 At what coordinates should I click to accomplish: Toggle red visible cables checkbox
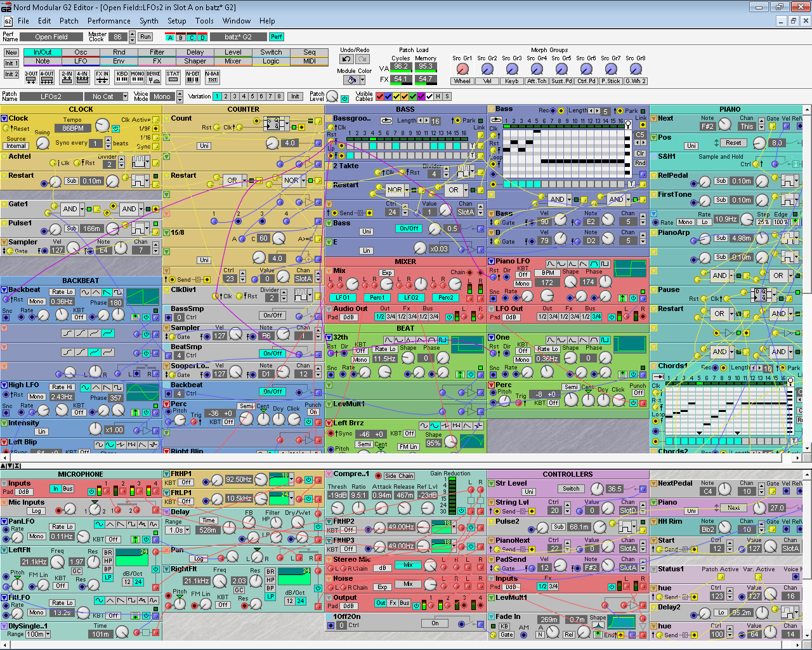380,96
